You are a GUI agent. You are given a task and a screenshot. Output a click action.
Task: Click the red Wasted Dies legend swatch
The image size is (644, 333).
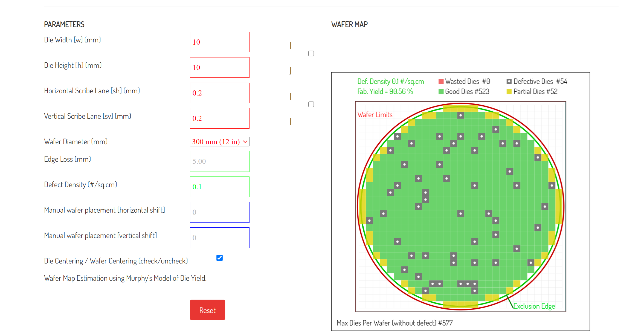pos(441,81)
